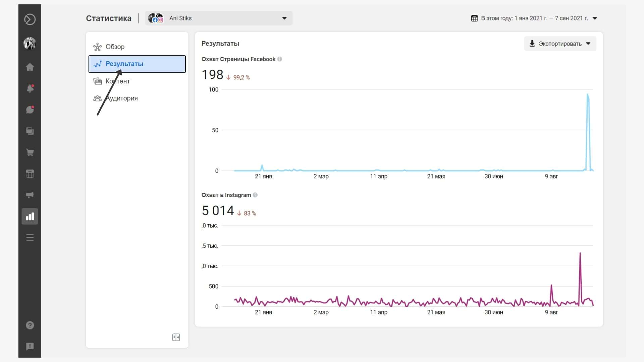
Task: Click the Обзор network icon
Action: point(97,47)
